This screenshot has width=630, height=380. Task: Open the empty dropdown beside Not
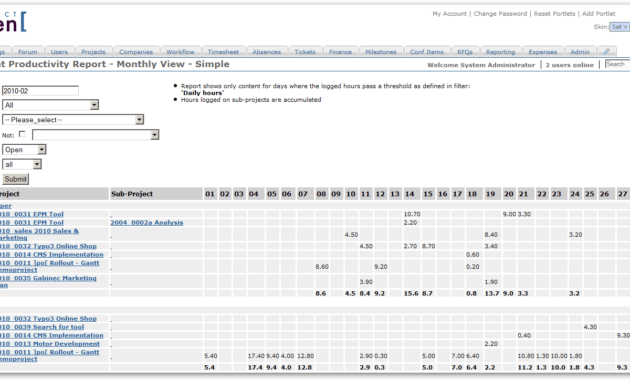[96, 135]
